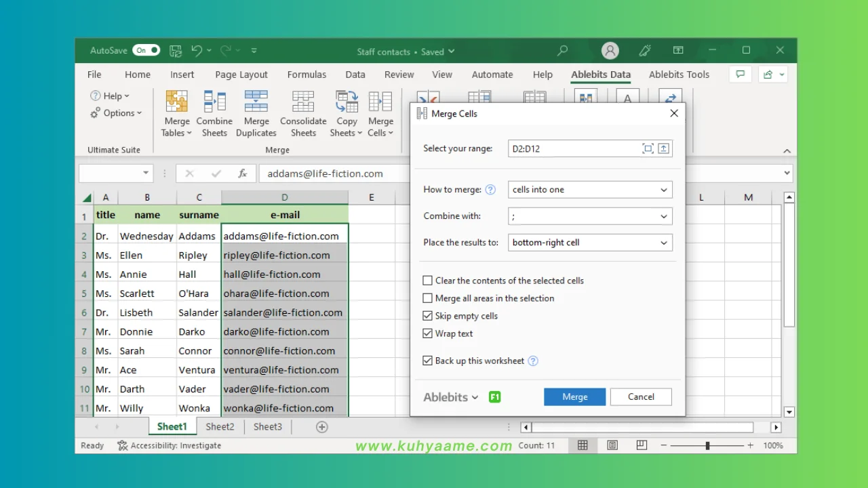The height and width of the screenshot is (488, 868).
Task: Open the Comments pane icon
Action: [x=741, y=75]
